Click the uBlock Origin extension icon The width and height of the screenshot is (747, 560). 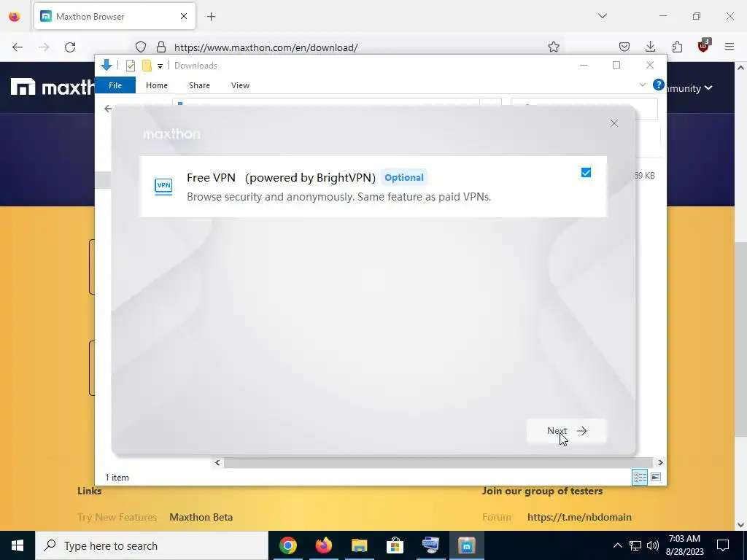703,46
